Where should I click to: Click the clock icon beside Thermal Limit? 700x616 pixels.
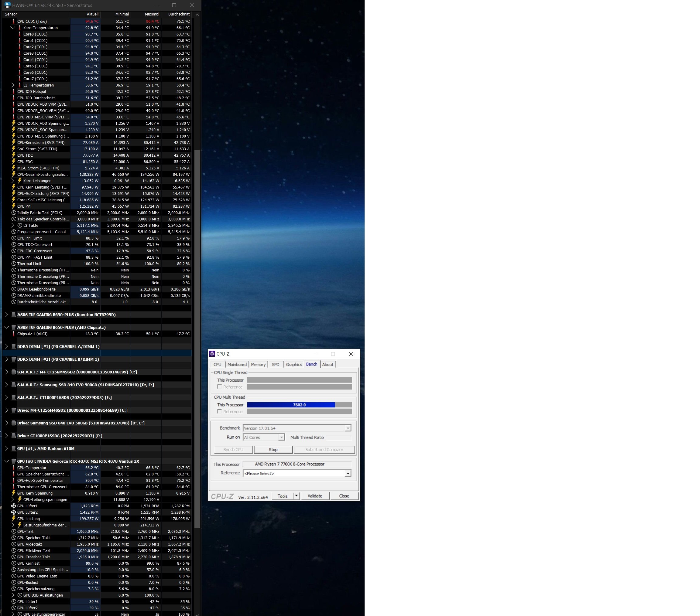point(14,264)
